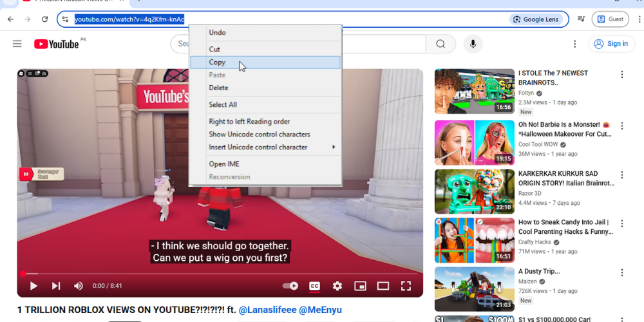This screenshot has width=644, height=322.
Task: Open Barbie Is a Monster video thumbnail
Action: [475, 142]
